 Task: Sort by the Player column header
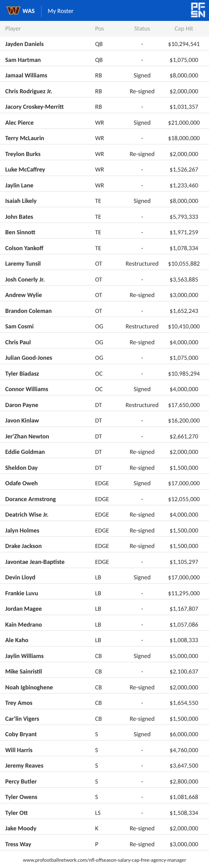pyautogui.click(x=13, y=28)
